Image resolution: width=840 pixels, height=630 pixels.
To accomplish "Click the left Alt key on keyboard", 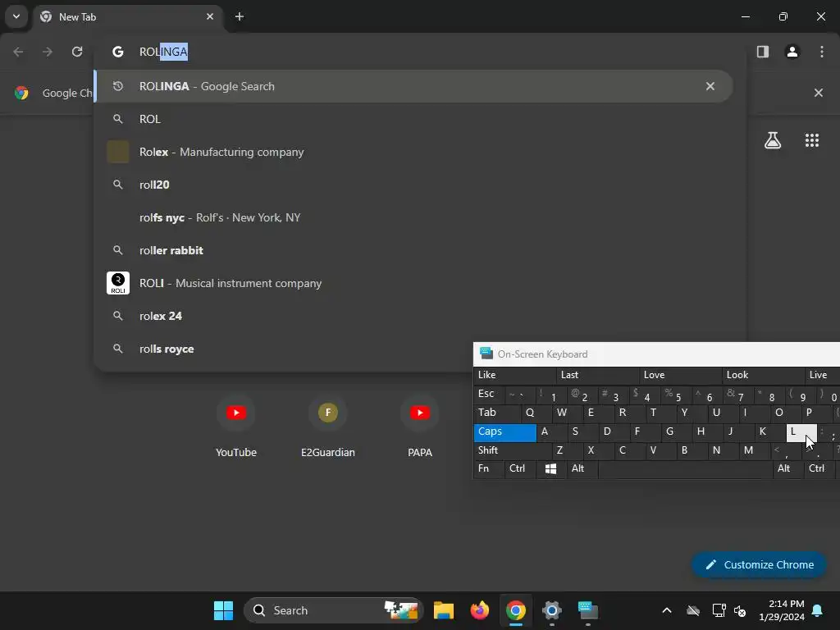I will tap(582, 469).
